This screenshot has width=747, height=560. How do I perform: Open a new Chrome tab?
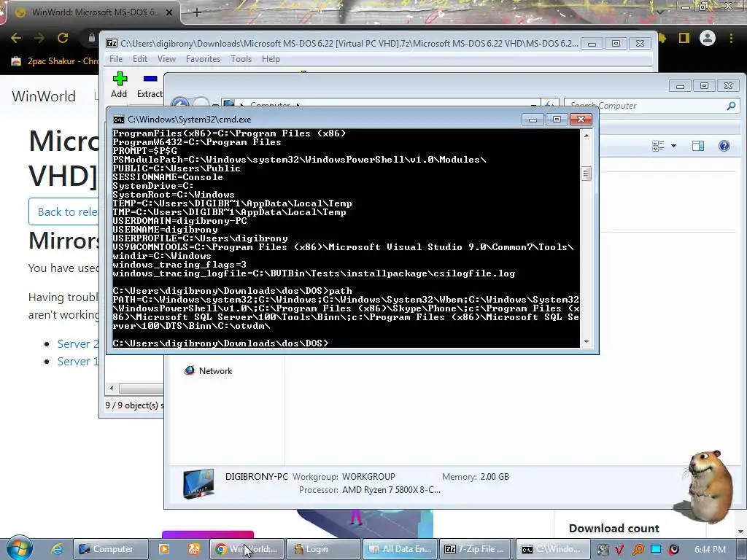click(197, 12)
